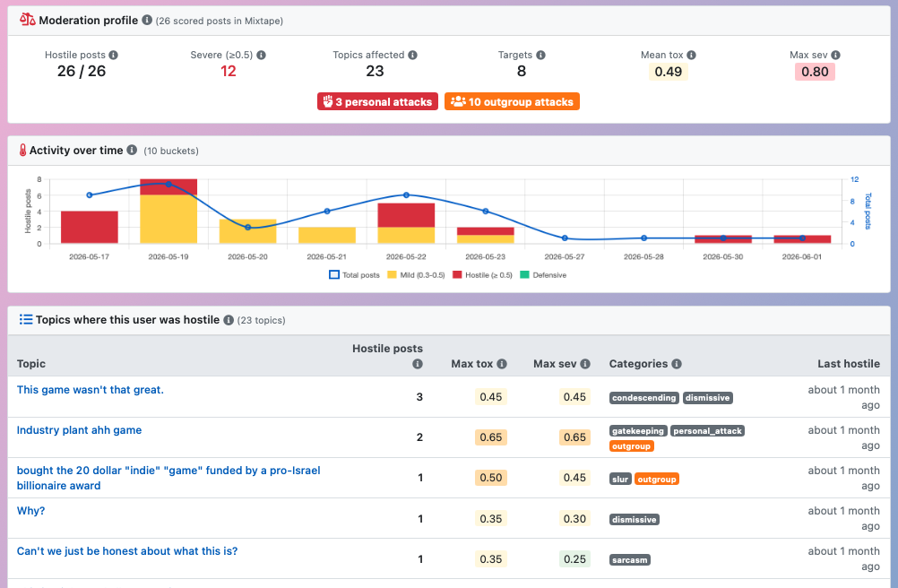The image size is (898, 588).
Task: Click the condescending category tag
Action: [643, 398]
